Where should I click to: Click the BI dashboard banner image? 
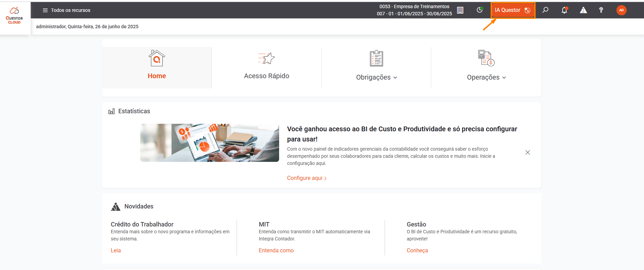[209, 143]
